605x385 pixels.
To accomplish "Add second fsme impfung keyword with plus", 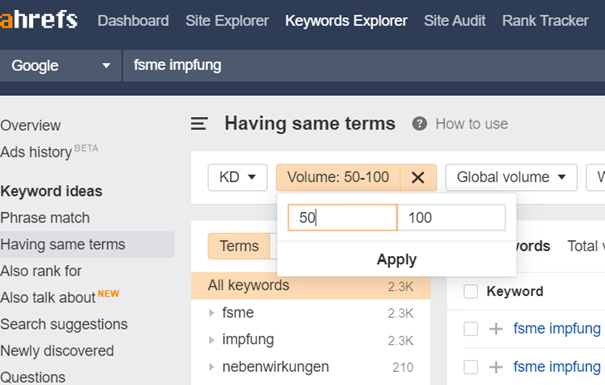I will pos(496,367).
